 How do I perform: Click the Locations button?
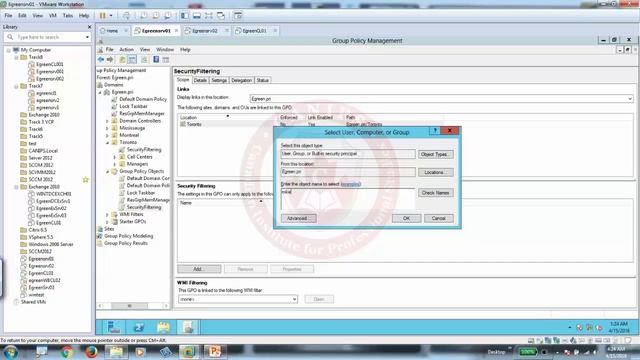pyautogui.click(x=436, y=172)
